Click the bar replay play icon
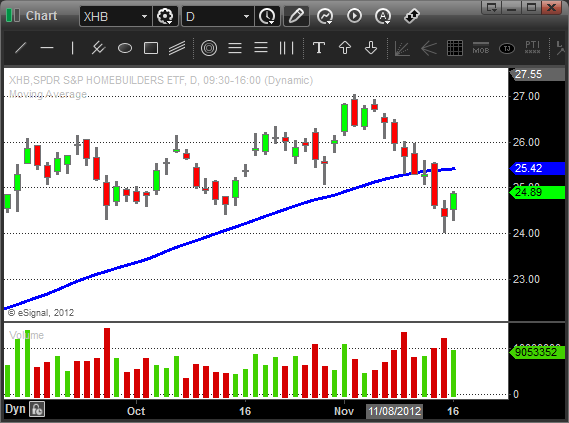Screen dimensions: 569x423 click(x=354, y=16)
